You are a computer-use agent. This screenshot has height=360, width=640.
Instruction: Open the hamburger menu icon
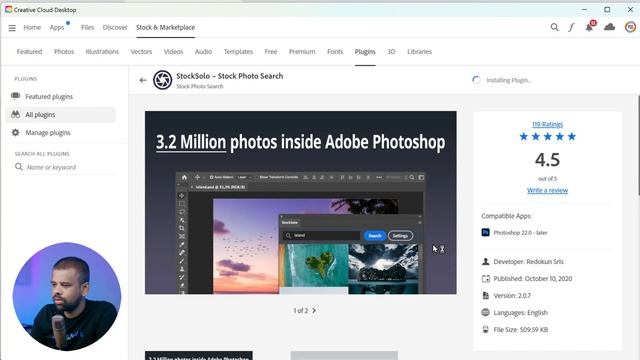point(12,28)
